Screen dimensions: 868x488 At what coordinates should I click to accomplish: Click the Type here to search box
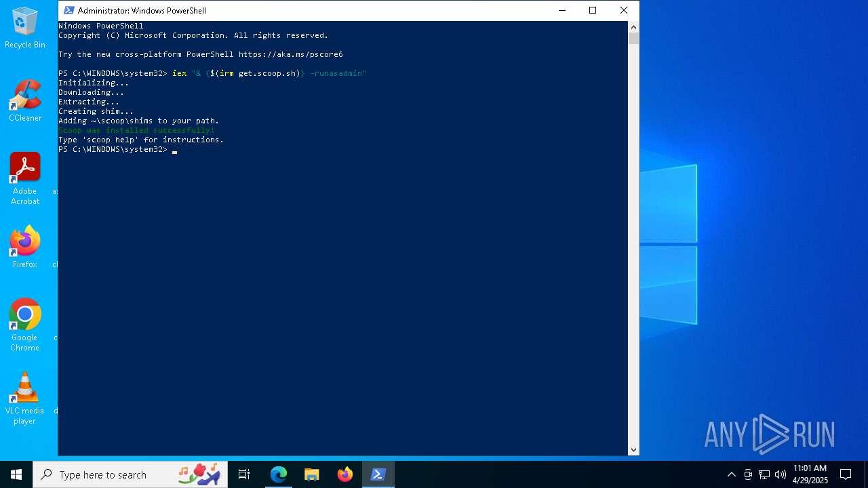pos(130,474)
